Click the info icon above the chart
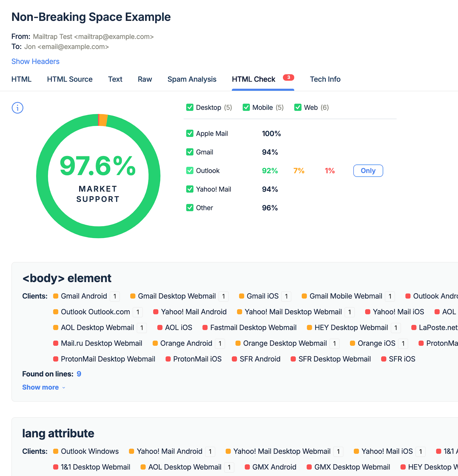Viewport: 458px width, 476px height. pos(17,108)
